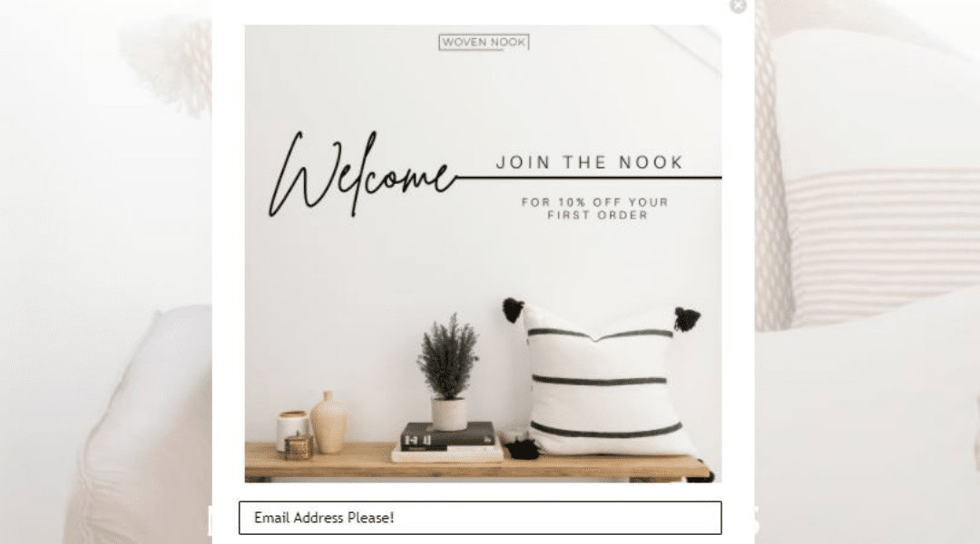Viewport: 980px width, 544px height.
Task: Click the handwritten Welcome script text
Action: click(363, 175)
